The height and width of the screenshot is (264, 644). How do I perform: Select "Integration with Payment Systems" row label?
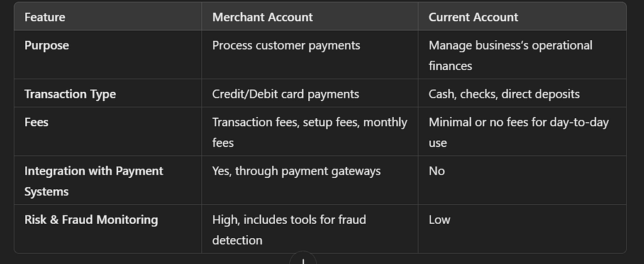[93, 181]
